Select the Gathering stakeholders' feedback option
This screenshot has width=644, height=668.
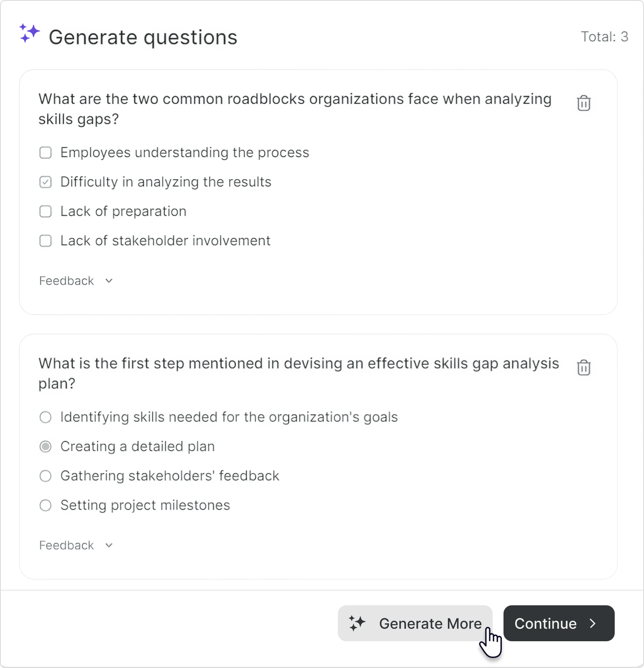[45, 476]
